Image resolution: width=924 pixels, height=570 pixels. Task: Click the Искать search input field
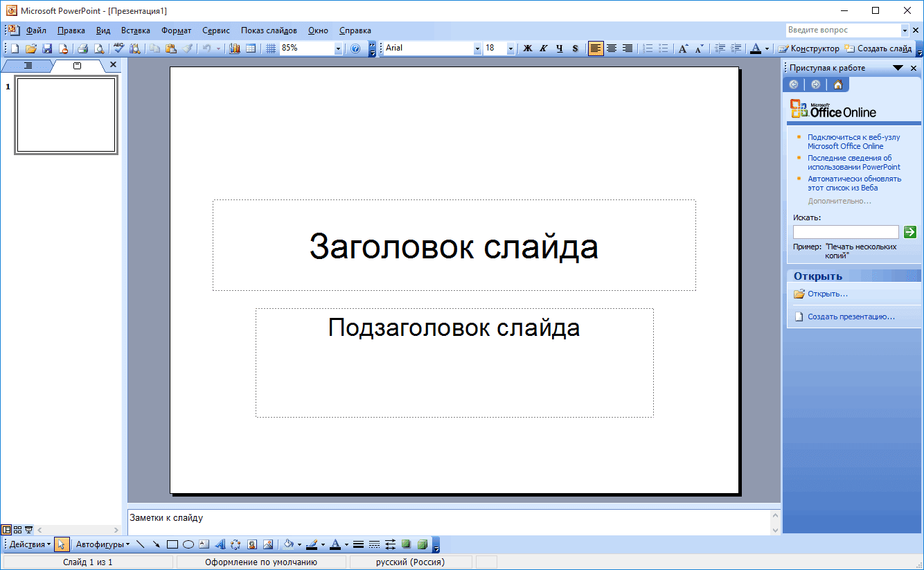(846, 232)
